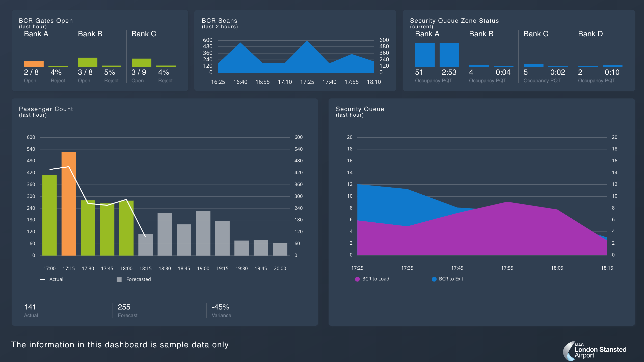Screen dimensions: 644x362
Task: Select the 17:55 mark on Security Queue axis
Action: pyautogui.click(x=507, y=268)
